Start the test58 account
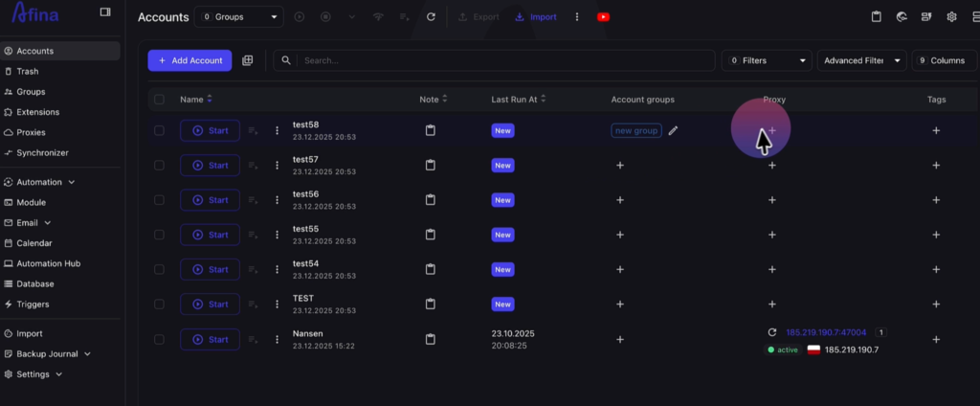 click(210, 131)
